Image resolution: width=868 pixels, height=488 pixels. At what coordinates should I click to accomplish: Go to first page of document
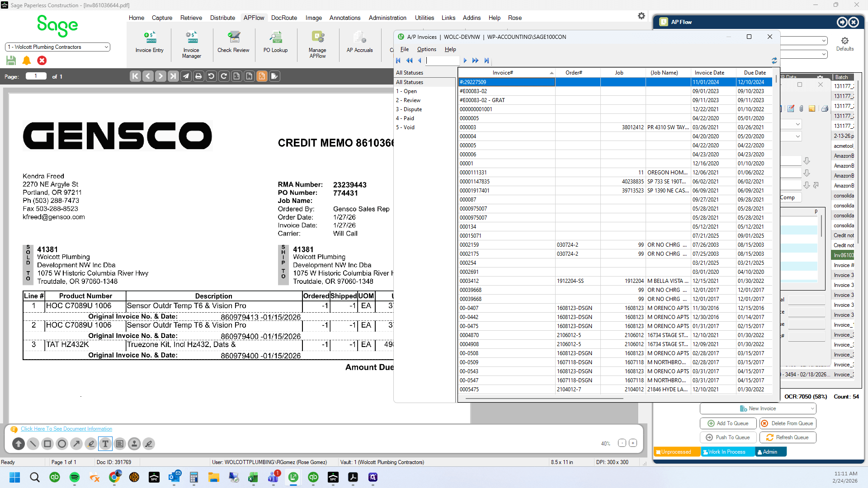coord(135,76)
